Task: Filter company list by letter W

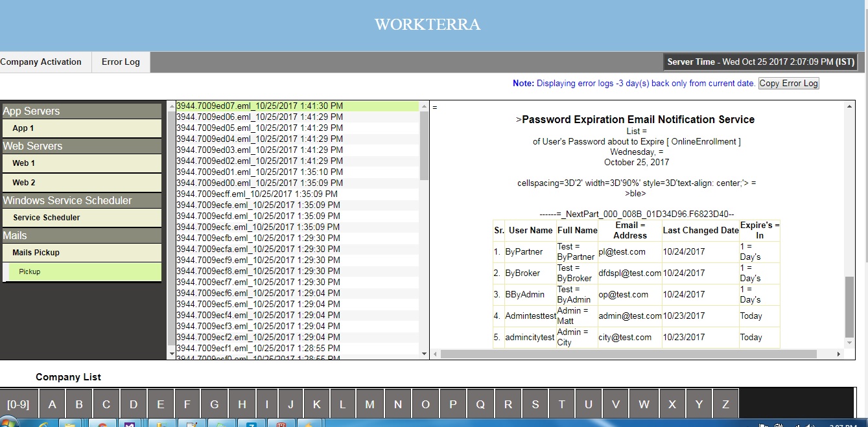Action: coord(644,404)
